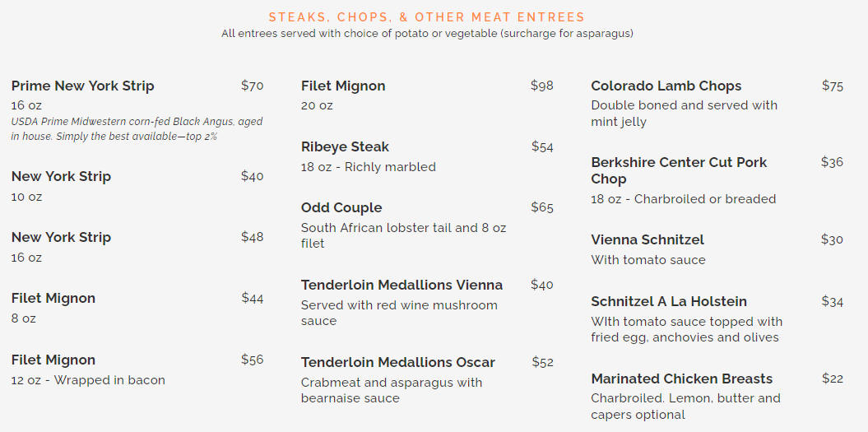
Task: Select Berkshire Center Cut Pork Chop title
Action: tap(679, 170)
